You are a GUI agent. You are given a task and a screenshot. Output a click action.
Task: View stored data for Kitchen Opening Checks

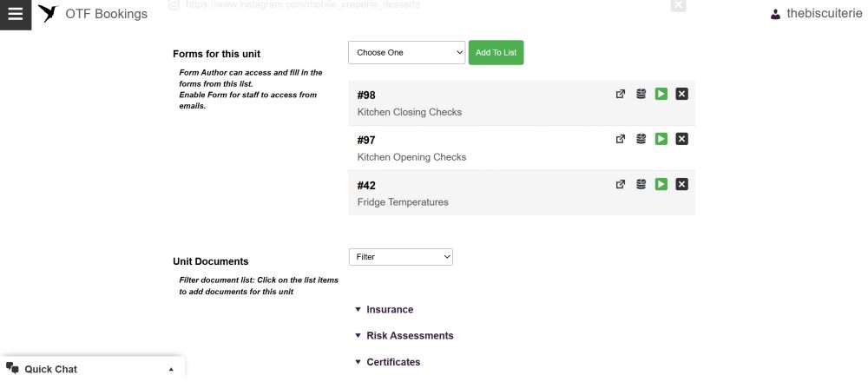641,139
